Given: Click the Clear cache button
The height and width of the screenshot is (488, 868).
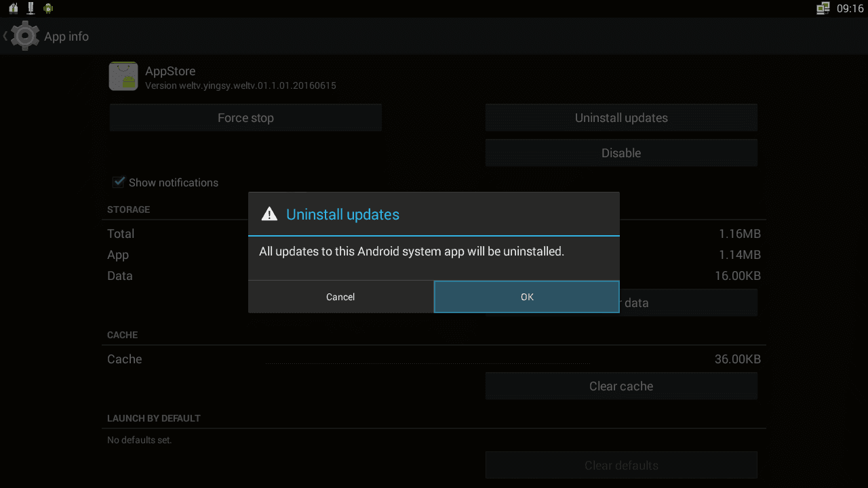Looking at the screenshot, I should coord(621,386).
